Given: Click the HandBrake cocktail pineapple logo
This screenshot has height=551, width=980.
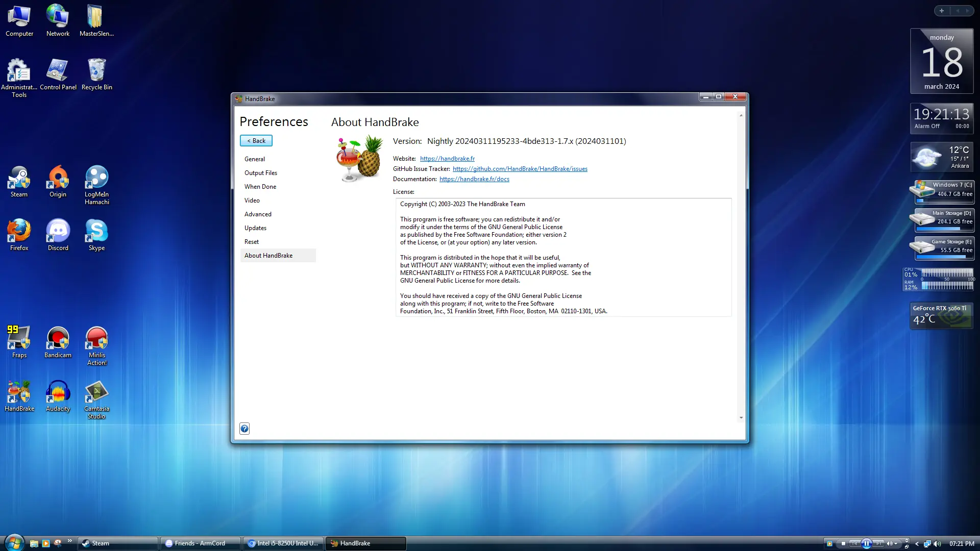Looking at the screenshot, I should point(359,159).
